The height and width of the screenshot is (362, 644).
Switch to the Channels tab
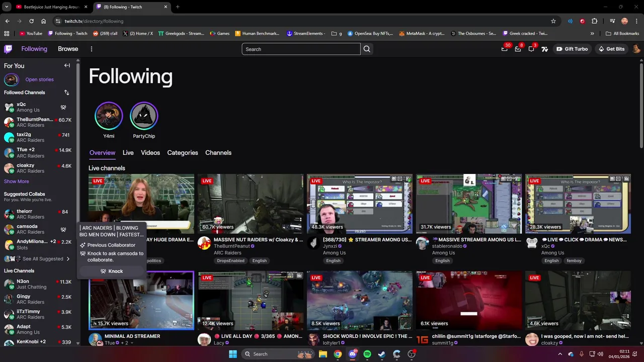[218, 153]
